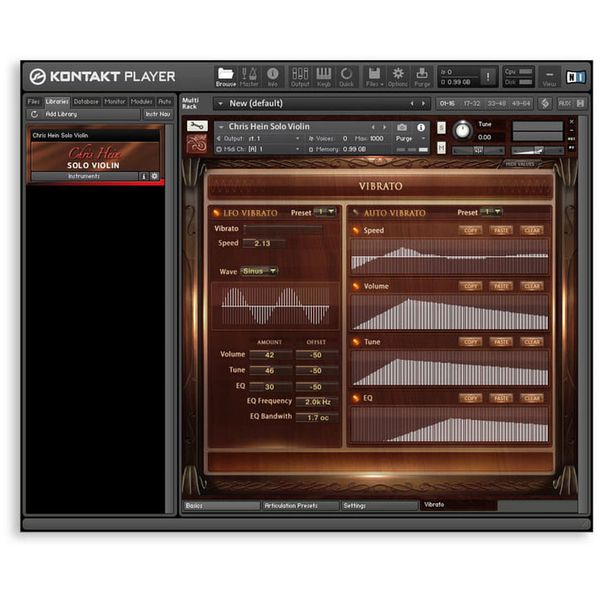600x600 pixels.
Task: Click the LFO Vibrato amount slider
Action: point(283,229)
